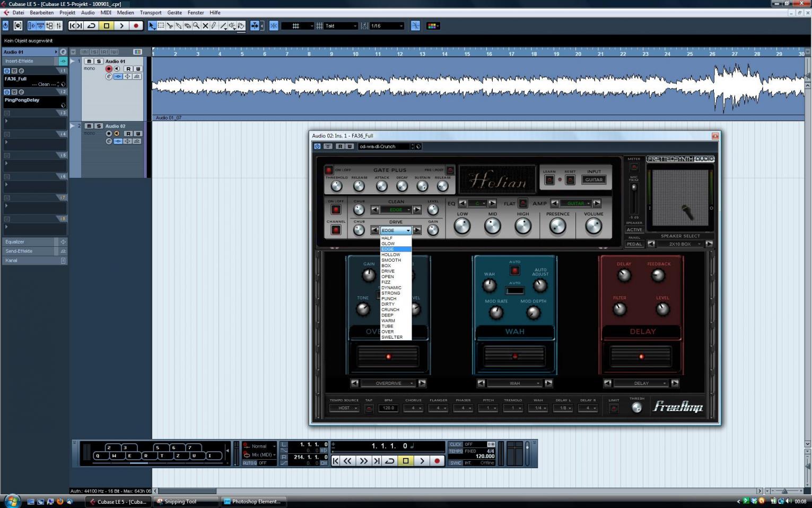812x508 pixels.
Task: Select the Line tool in the toolbar
Action: tap(223, 25)
